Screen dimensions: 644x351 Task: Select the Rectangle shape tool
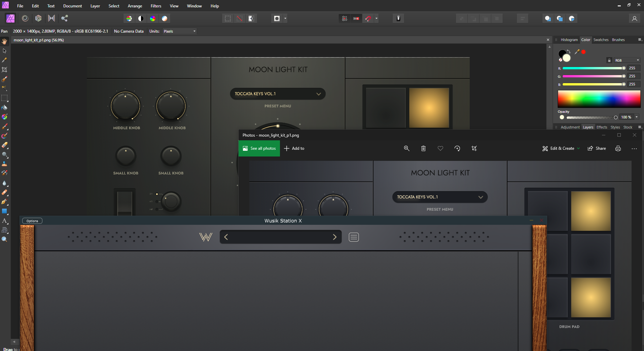(4, 211)
